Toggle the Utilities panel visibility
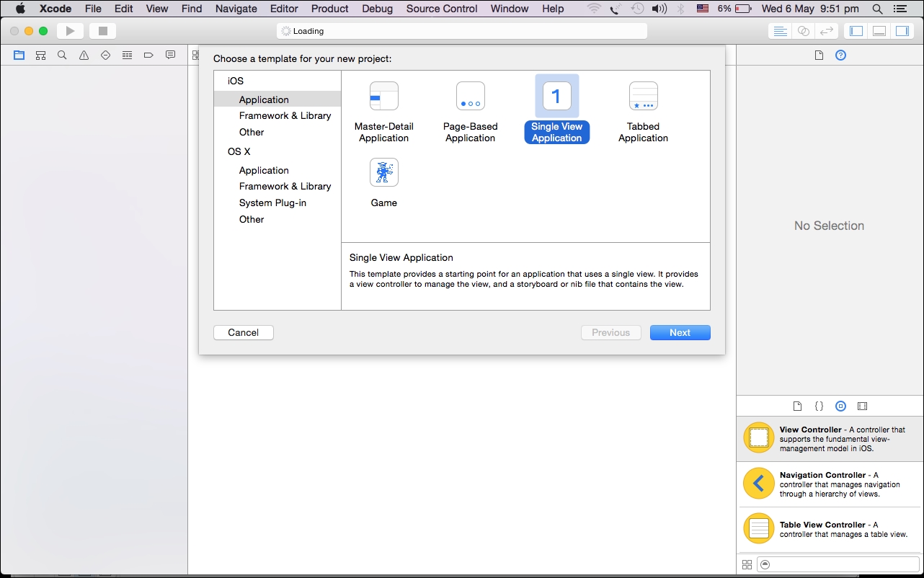Screen dimensions: 924x578 (902, 31)
